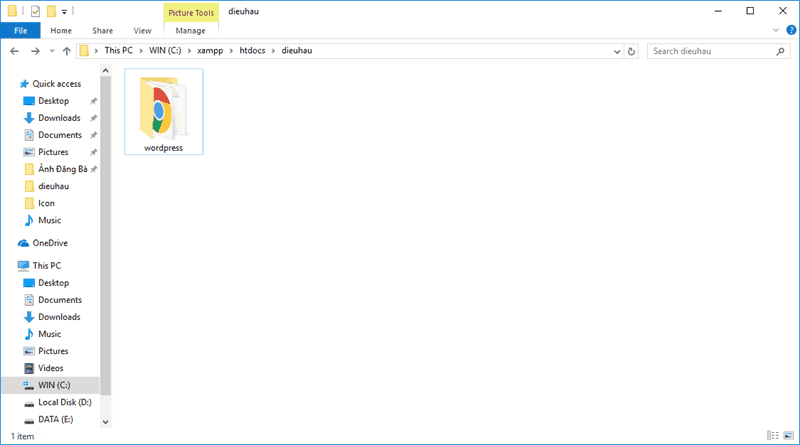Open Music under Quick access
This screenshot has height=445, width=800.
(49, 220)
